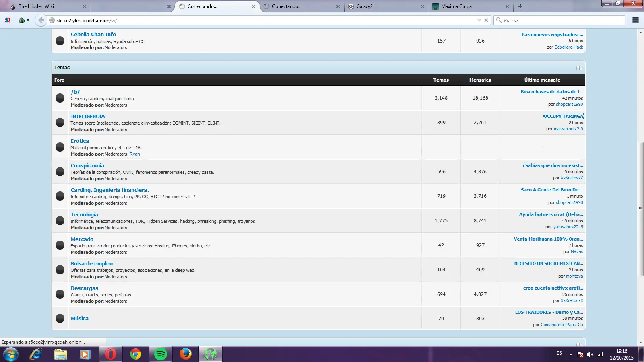Screen dimensions: 644x362
Task: Open the Bolsa de empleo forum
Action: [92, 263]
